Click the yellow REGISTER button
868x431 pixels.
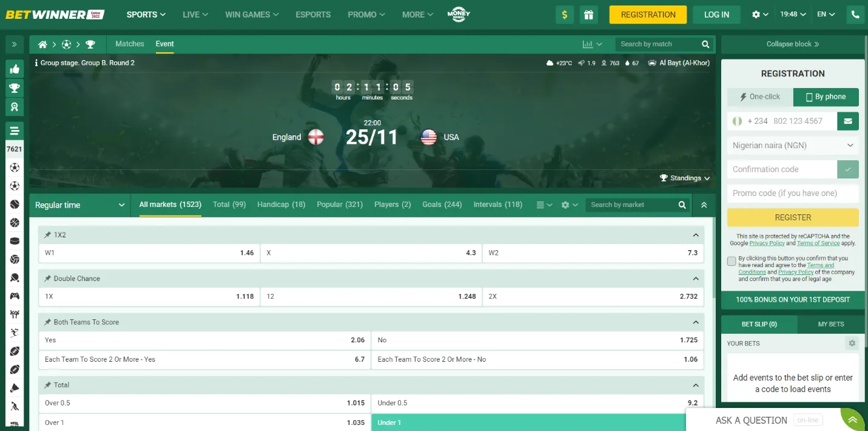(792, 217)
